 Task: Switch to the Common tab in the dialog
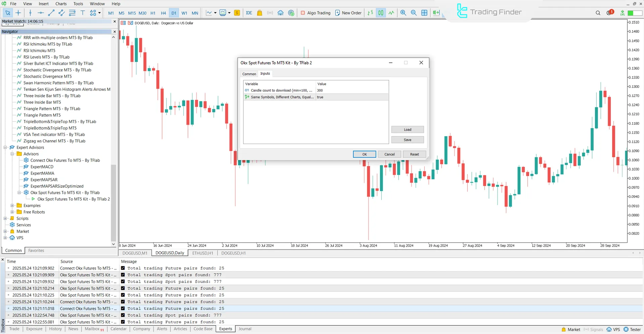coord(249,74)
